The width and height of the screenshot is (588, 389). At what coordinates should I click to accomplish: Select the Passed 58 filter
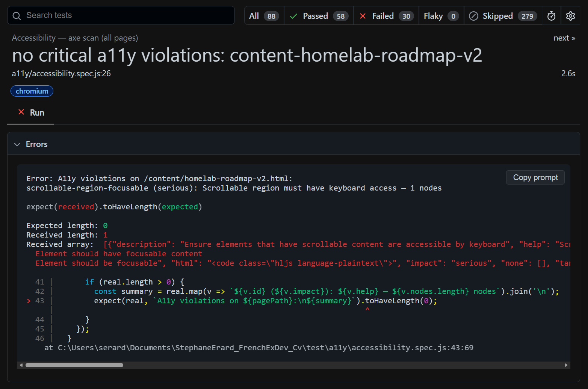318,15
